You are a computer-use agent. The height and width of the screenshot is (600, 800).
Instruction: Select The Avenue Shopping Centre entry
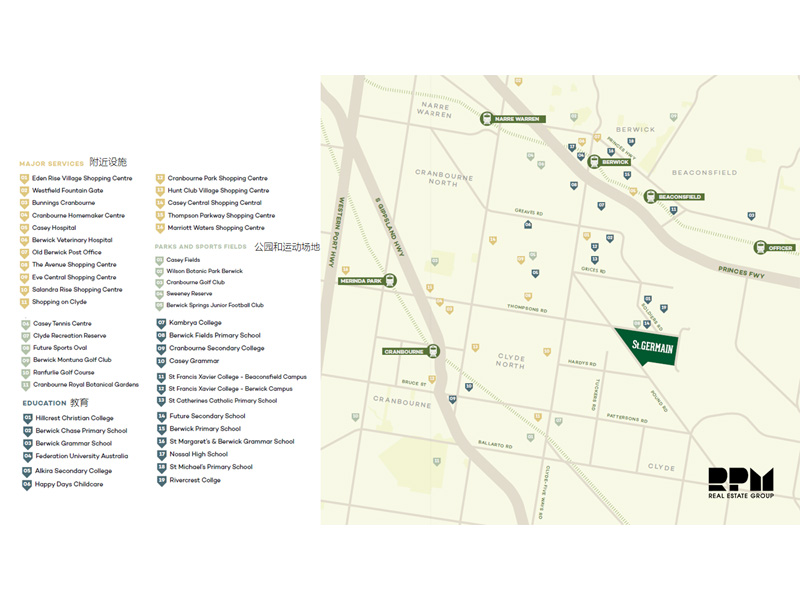pos(74,264)
